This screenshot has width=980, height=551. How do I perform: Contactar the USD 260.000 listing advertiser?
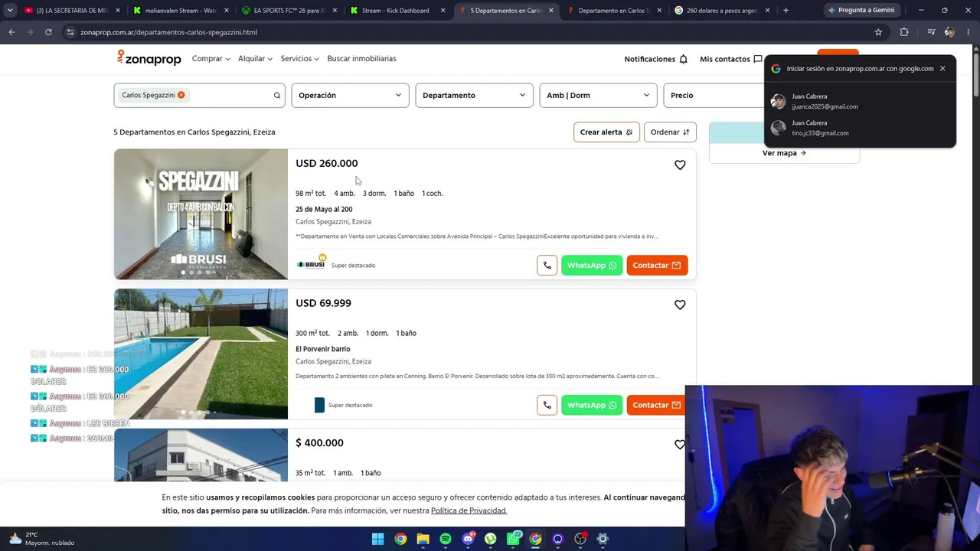657,266
